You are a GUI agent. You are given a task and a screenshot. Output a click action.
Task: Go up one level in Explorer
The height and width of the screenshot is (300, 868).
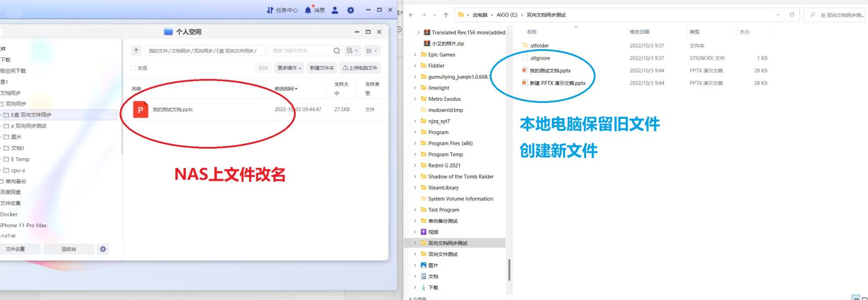coord(446,15)
